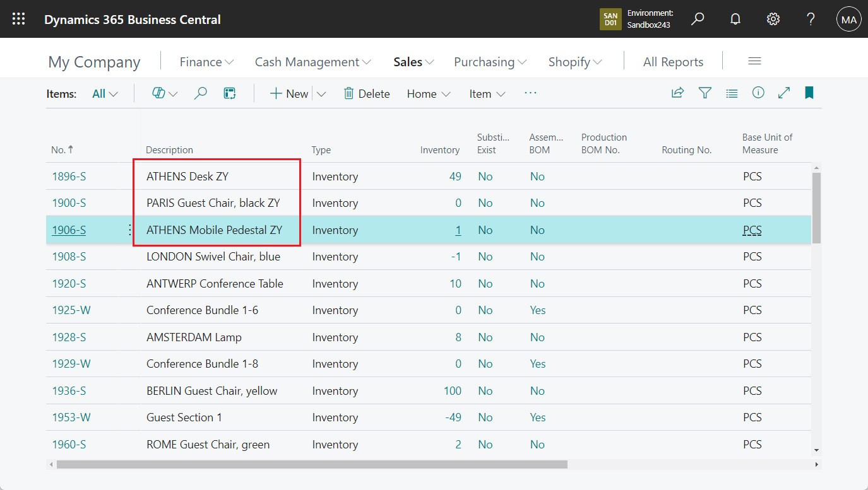This screenshot has height=490, width=868.
Task: Open the All items filter dropdown
Action: tap(104, 93)
